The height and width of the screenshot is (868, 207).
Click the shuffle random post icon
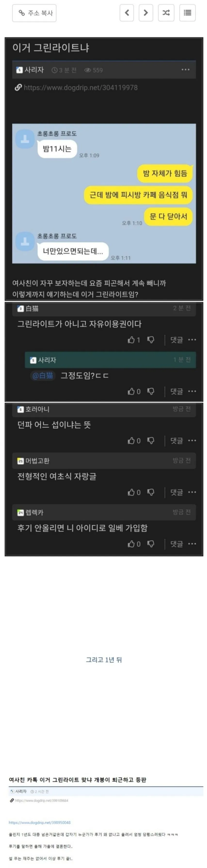[166, 13]
